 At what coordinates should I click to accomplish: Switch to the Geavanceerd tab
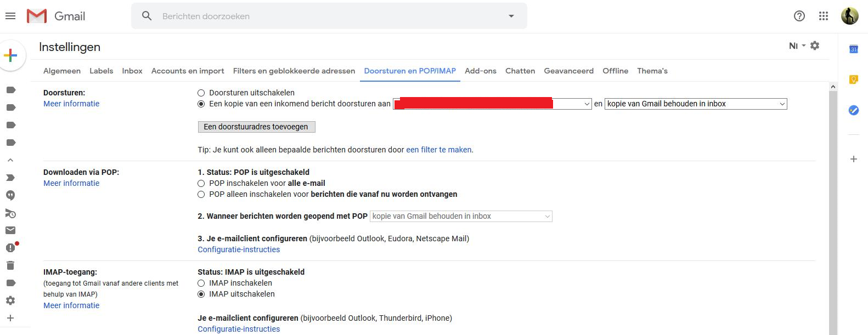(569, 71)
